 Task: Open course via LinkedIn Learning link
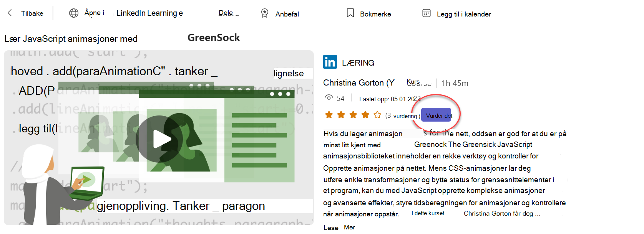point(149,13)
